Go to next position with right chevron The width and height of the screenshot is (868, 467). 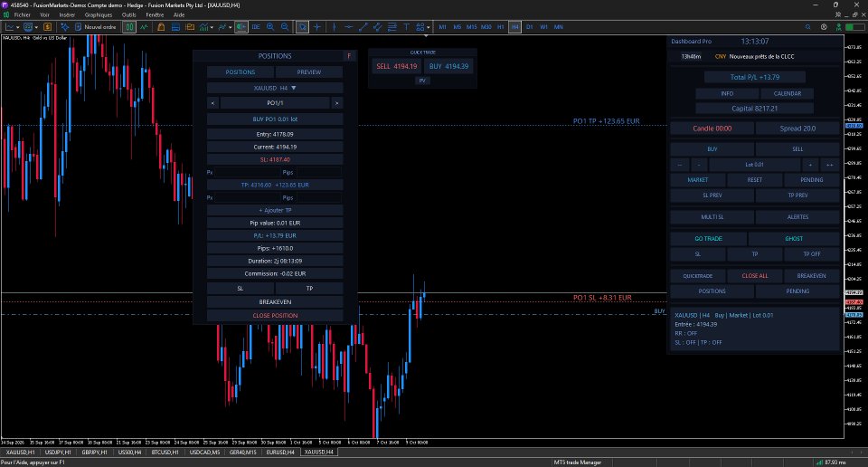coord(336,103)
